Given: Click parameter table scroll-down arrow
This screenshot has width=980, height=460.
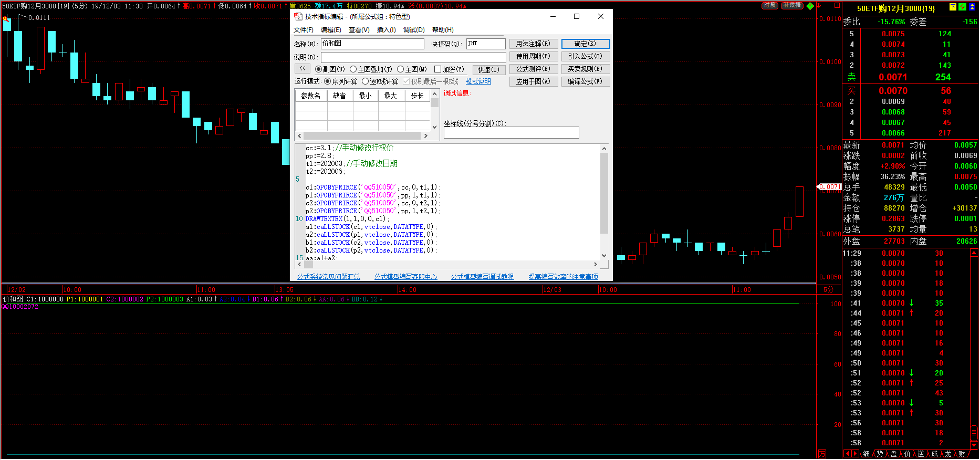Looking at the screenshot, I should [x=434, y=127].
